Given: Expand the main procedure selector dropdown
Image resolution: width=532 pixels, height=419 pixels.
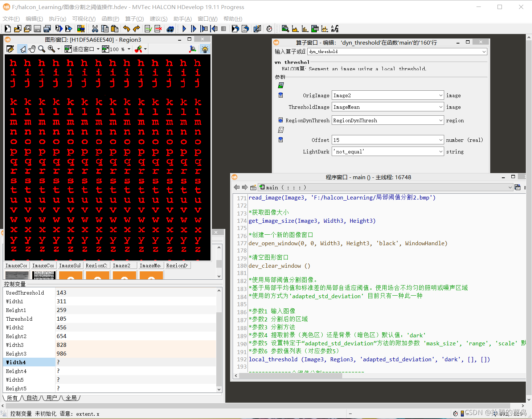Looking at the screenshot, I should point(510,188).
